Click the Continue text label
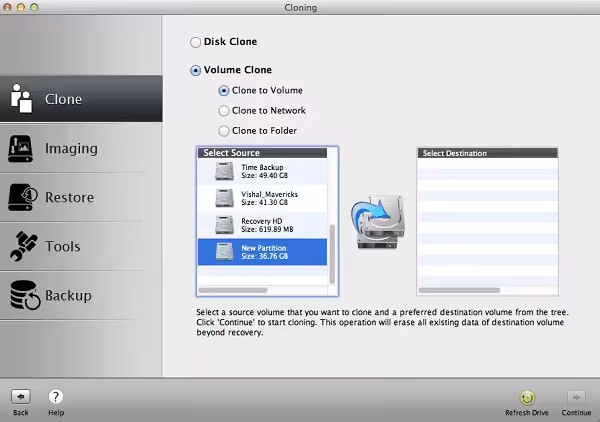Viewport: 600px width, 422px height. [576, 413]
